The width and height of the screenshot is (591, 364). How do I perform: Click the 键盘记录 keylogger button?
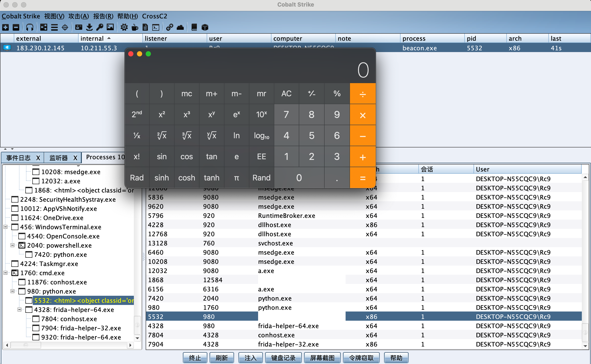click(283, 358)
